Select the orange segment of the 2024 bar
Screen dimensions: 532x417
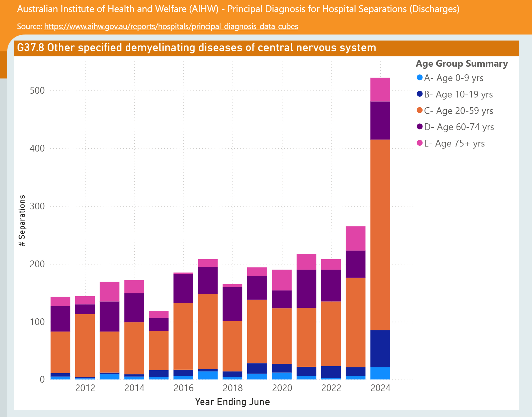click(x=380, y=235)
